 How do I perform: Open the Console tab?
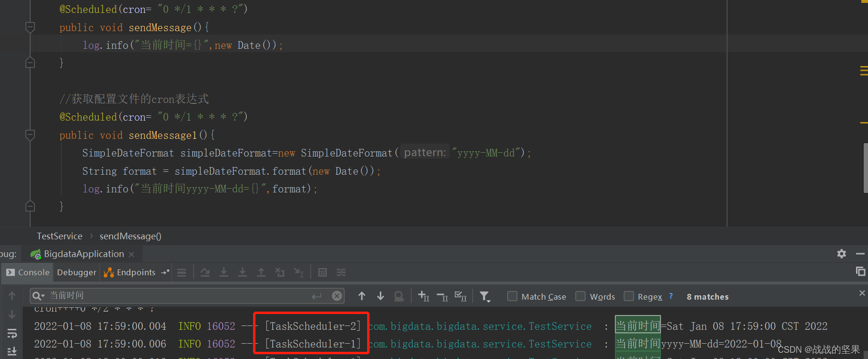coord(28,272)
